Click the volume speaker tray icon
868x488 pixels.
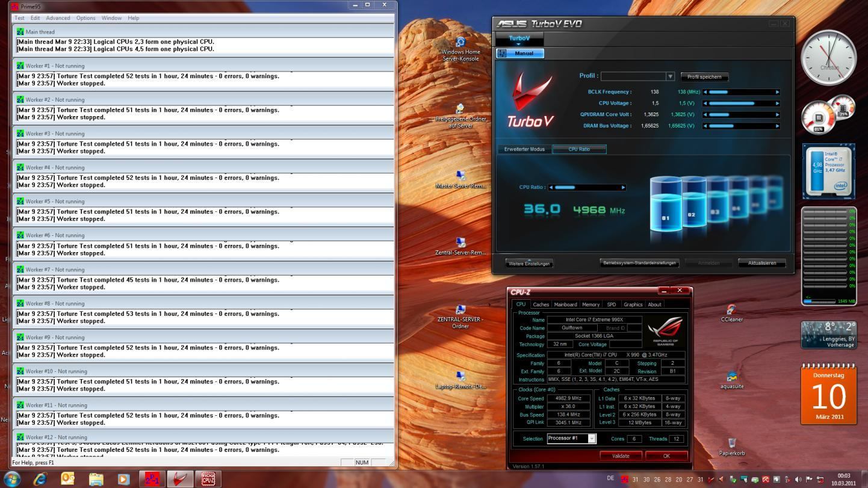(x=798, y=480)
